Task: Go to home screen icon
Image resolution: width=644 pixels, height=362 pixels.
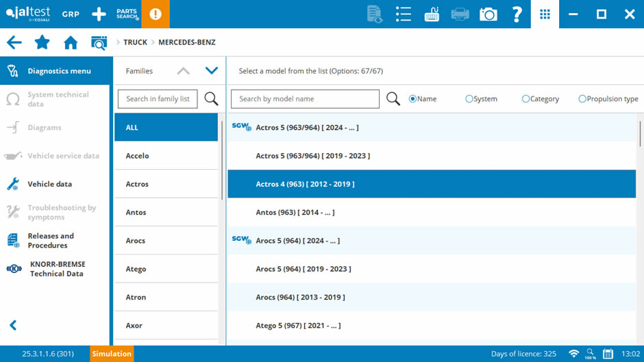Action: (71, 42)
